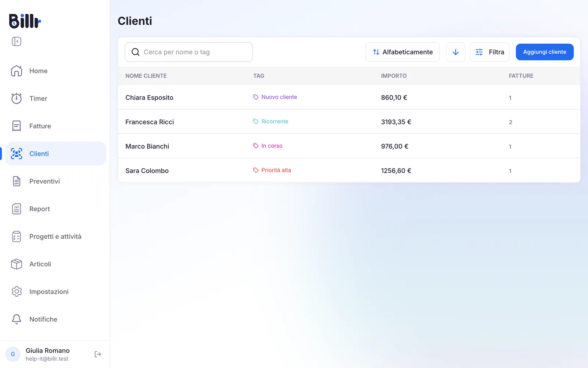The width and height of the screenshot is (588, 368).
Task: Click the amount 976,00 €
Action: (395, 146)
